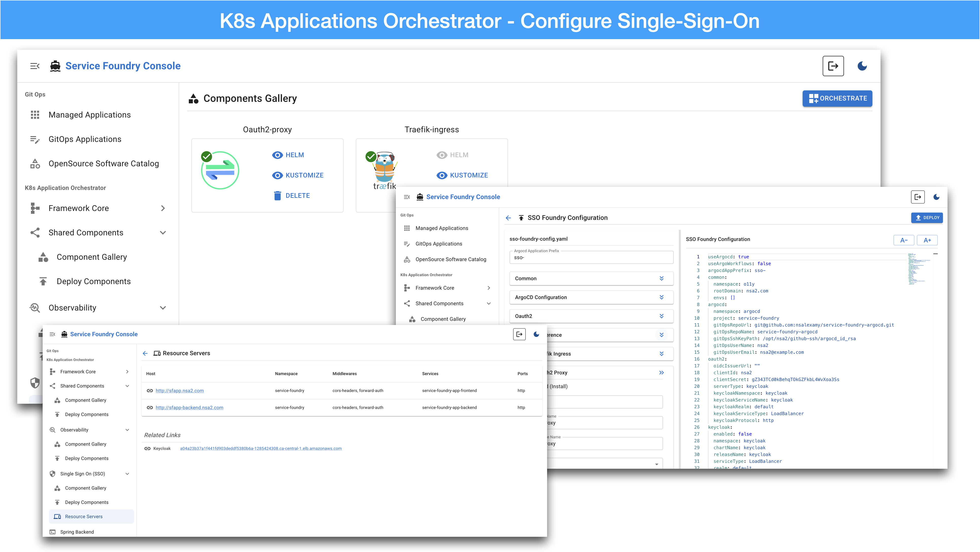
Task: Click logout icon in the Resource Servers window
Action: [x=519, y=334]
